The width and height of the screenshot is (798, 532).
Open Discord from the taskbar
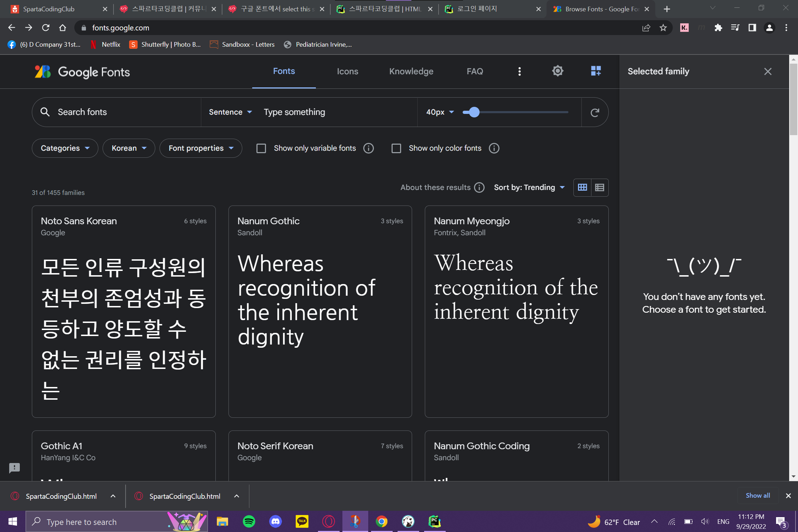coord(276,521)
